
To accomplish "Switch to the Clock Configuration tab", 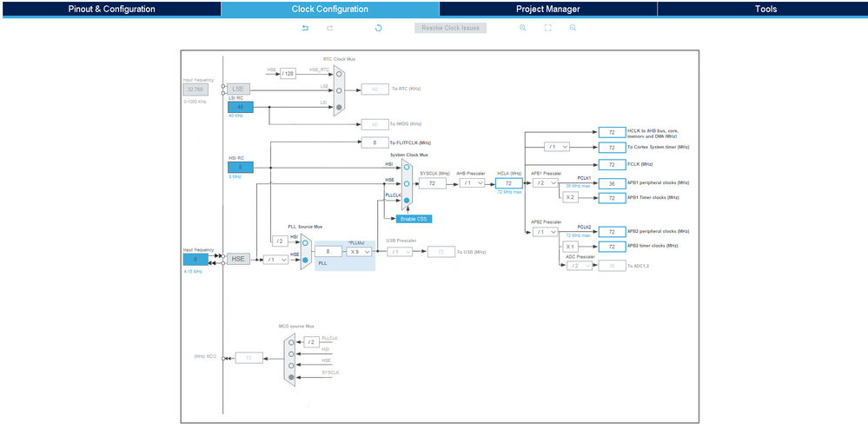I will click(x=330, y=9).
